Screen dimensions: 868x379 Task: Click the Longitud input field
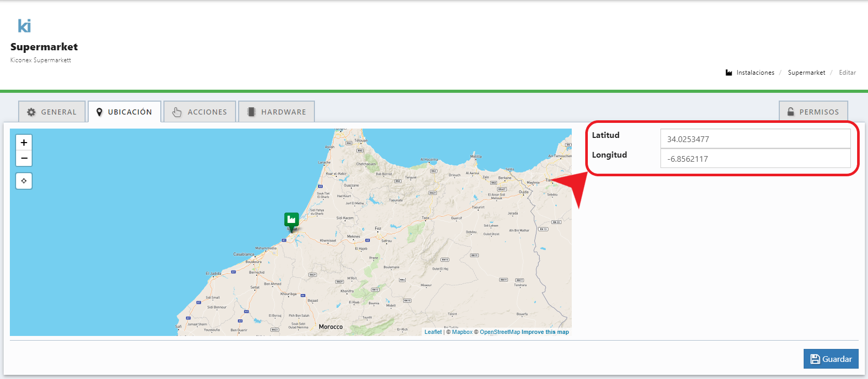point(755,159)
